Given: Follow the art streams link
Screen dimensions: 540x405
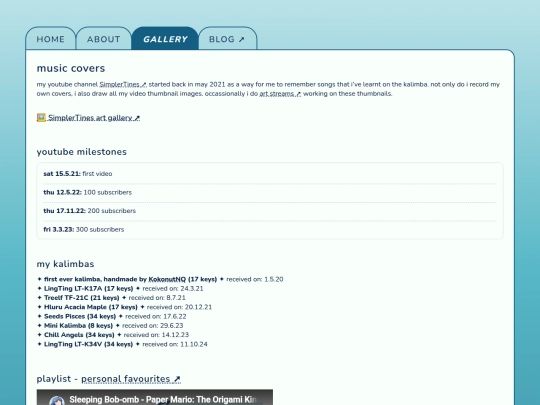Looking at the screenshot, I should pyautogui.click(x=280, y=94).
